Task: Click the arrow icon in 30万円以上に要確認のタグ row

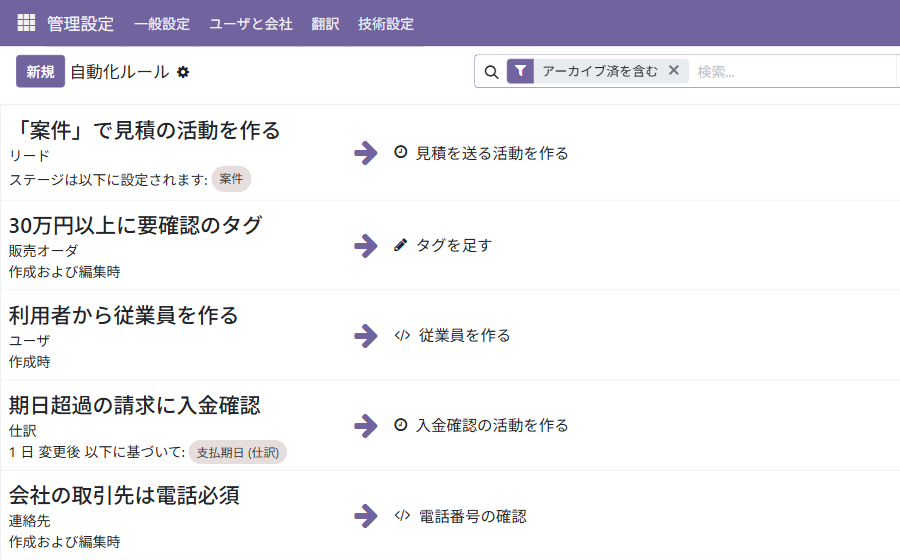Action: pos(366,246)
